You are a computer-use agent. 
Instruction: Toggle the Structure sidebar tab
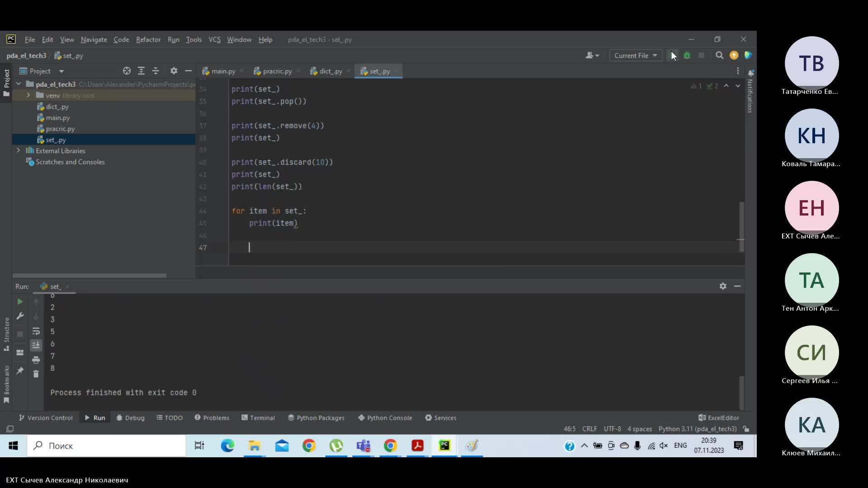coord(6,334)
